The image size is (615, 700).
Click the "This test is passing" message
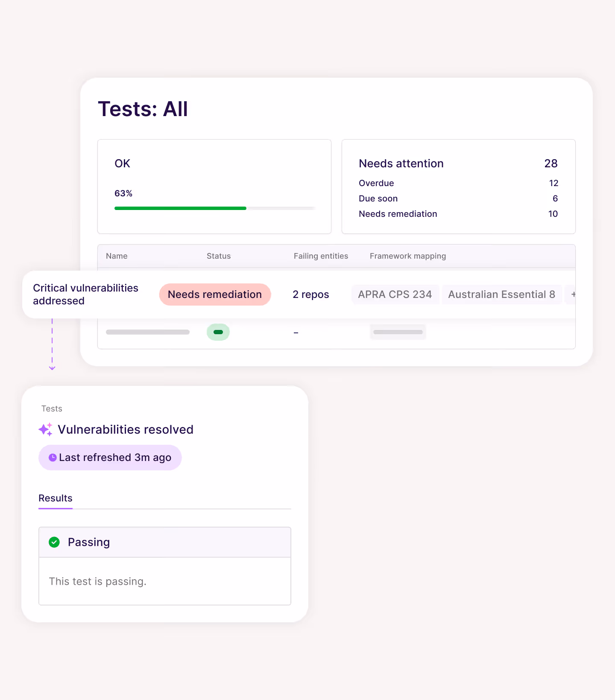tap(97, 581)
